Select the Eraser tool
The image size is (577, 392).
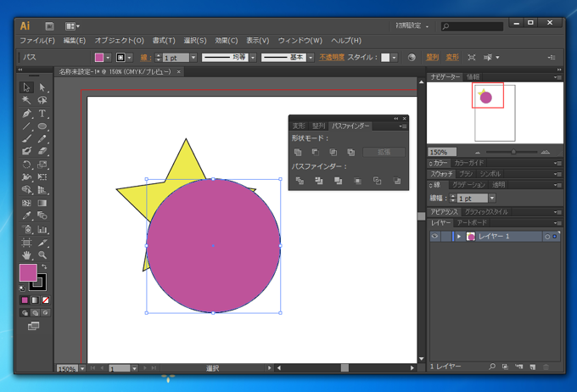pos(42,151)
